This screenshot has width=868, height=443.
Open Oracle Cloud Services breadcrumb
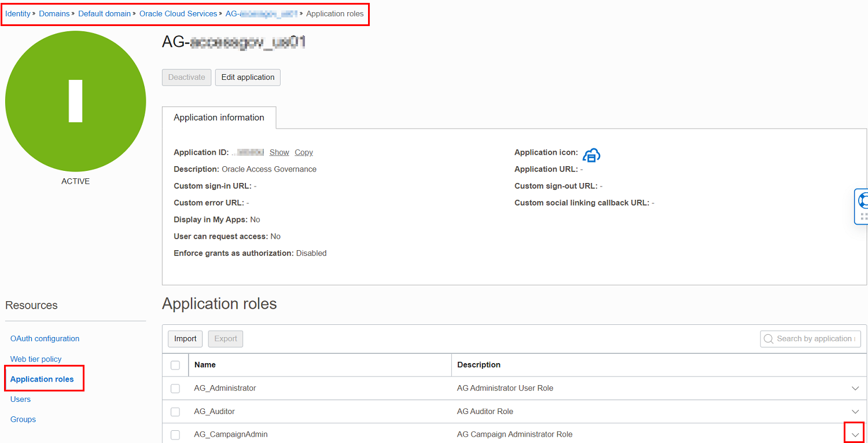click(178, 13)
